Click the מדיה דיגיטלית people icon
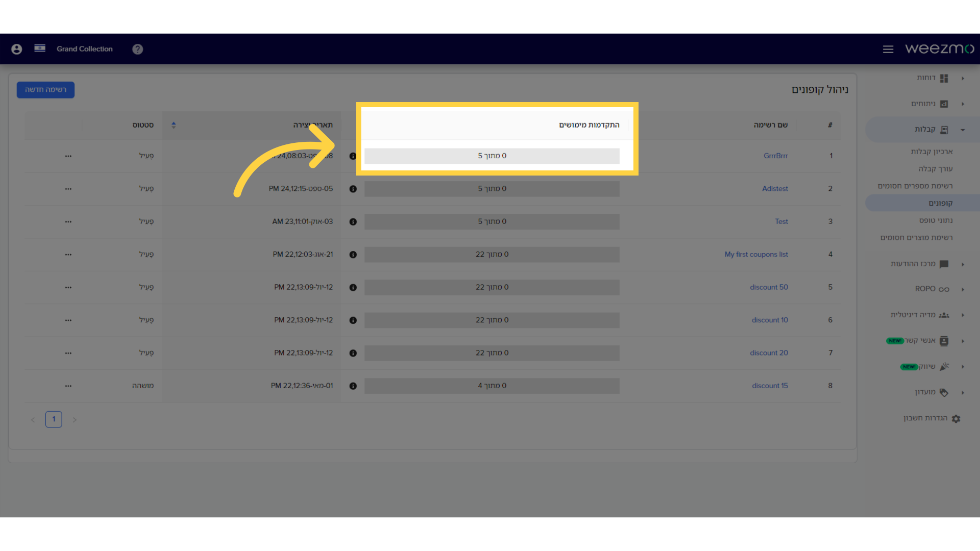This screenshot has height=551, width=980. (x=944, y=315)
